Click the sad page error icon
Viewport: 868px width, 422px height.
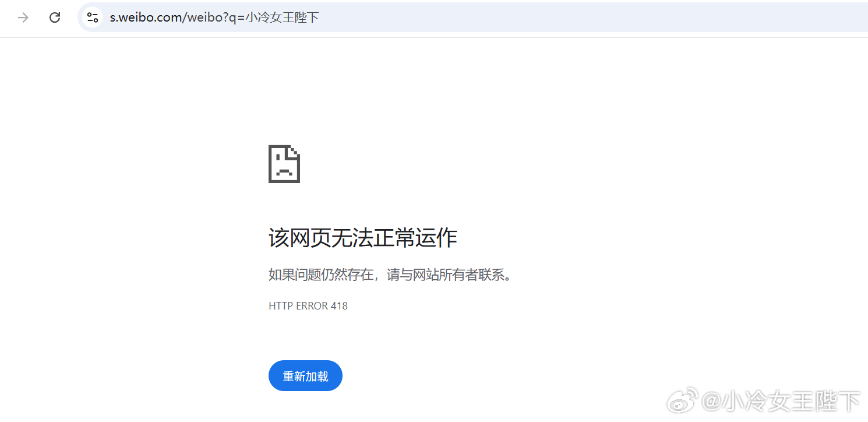(x=284, y=164)
